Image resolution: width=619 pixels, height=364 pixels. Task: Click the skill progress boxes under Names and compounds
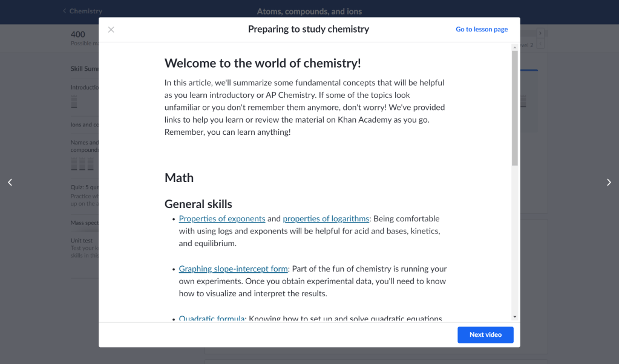click(82, 164)
